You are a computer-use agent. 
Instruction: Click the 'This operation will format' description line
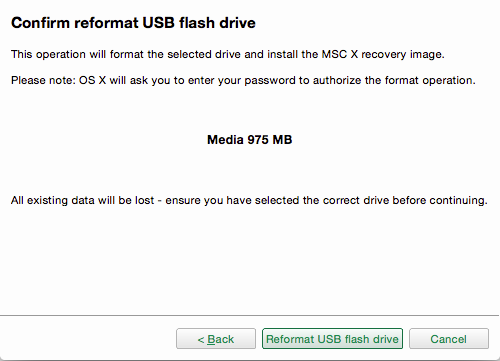pyautogui.click(x=228, y=54)
